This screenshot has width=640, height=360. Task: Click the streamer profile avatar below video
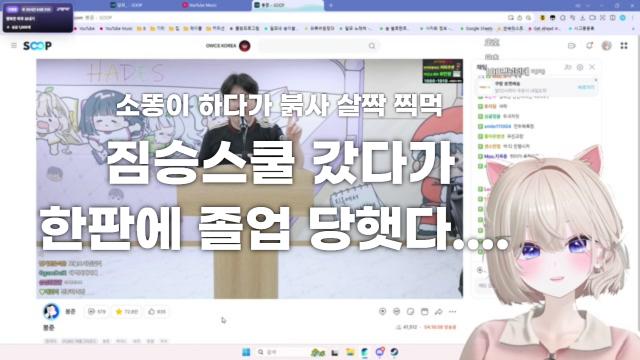(x=51, y=311)
